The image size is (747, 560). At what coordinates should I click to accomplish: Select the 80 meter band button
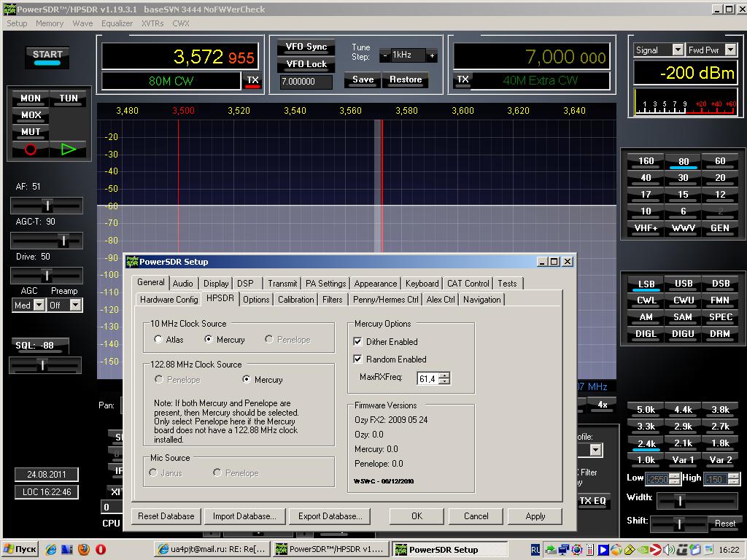click(x=683, y=161)
